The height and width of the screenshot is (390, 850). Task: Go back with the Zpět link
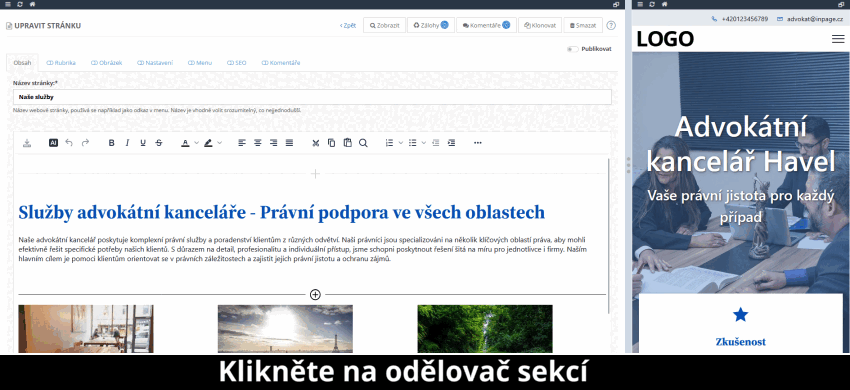(x=348, y=25)
